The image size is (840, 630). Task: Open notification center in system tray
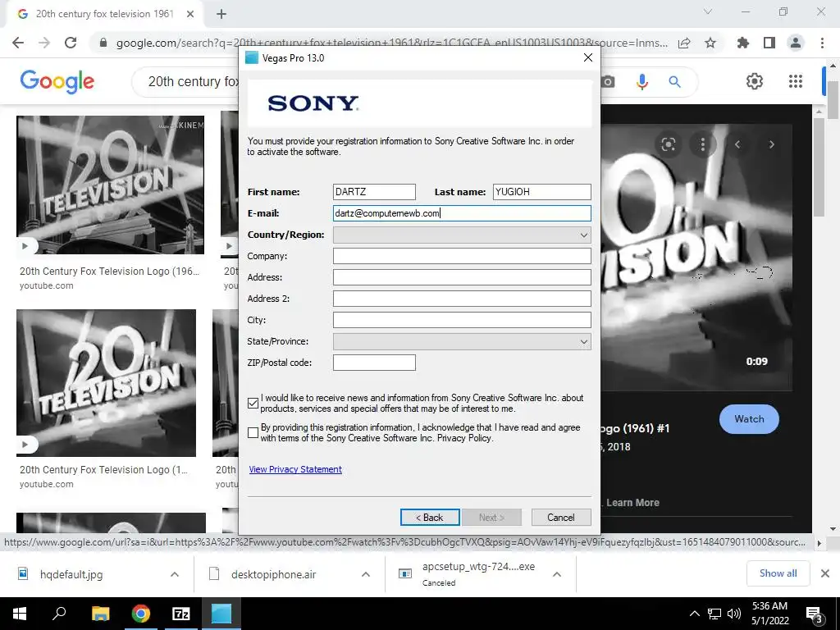(815, 614)
